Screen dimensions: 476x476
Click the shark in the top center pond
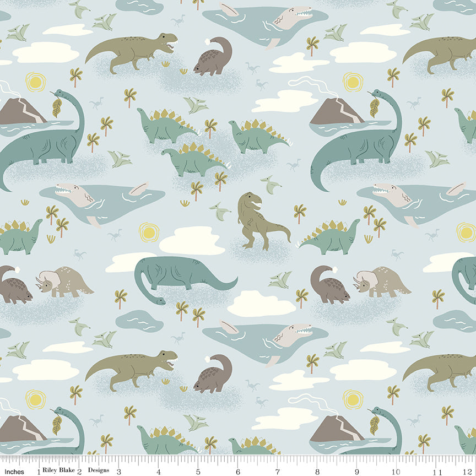coord(292,18)
